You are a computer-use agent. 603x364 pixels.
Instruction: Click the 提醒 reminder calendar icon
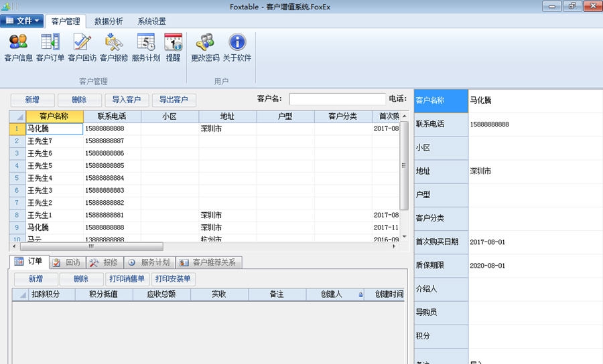pos(173,47)
